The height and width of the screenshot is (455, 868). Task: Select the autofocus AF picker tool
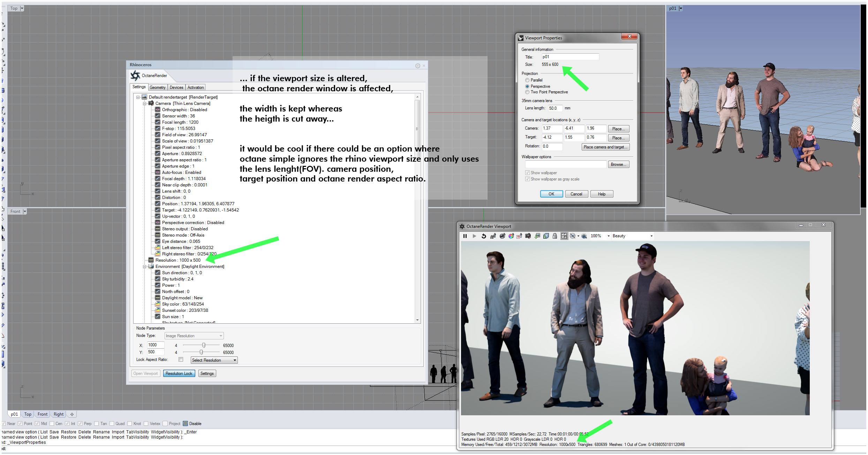pyautogui.click(x=493, y=236)
